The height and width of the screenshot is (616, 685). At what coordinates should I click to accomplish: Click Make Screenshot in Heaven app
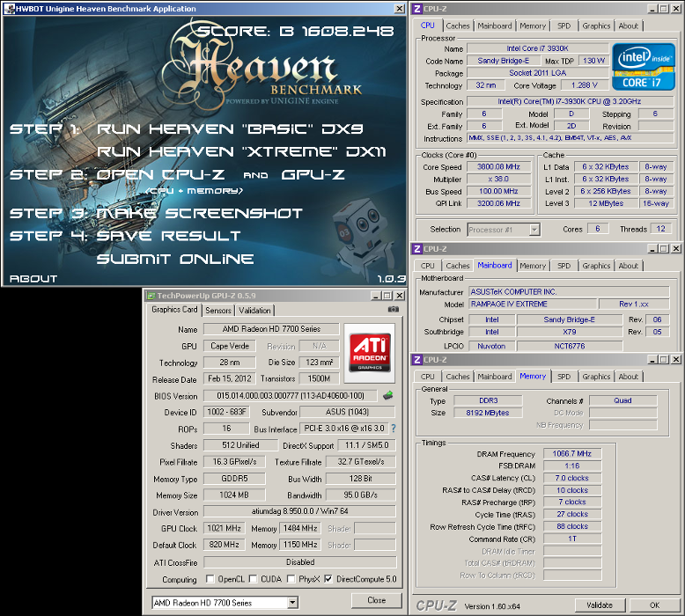tap(199, 213)
